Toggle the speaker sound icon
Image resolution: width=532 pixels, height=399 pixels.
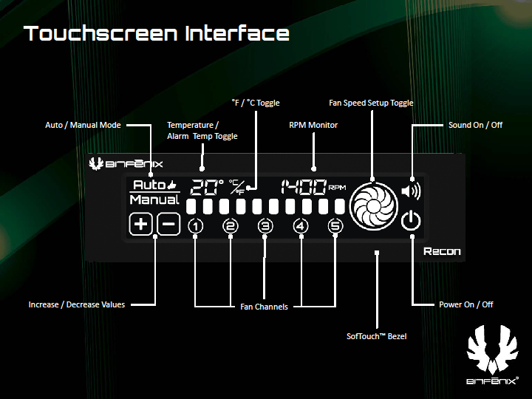point(411,191)
